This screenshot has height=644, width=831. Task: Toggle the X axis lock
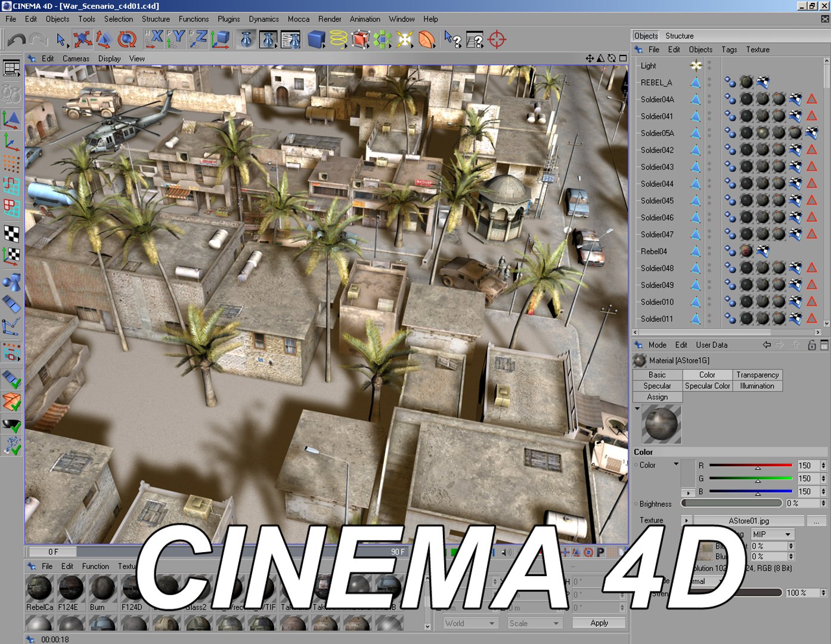154,39
